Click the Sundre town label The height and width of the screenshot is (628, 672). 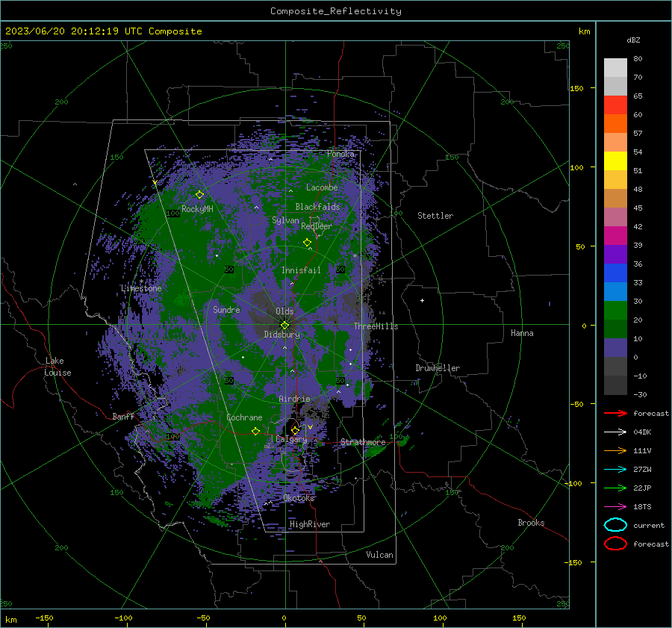click(x=226, y=309)
